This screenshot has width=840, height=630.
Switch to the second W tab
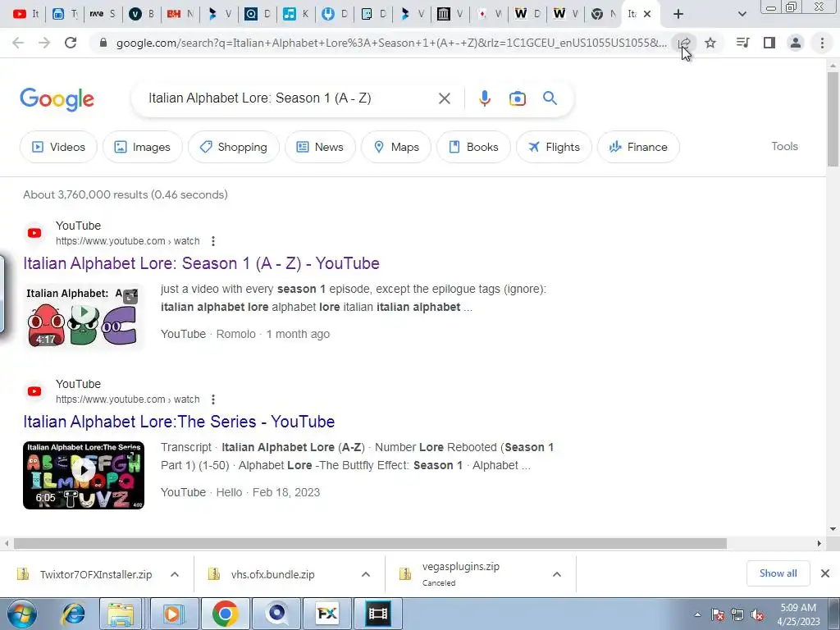click(566, 14)
